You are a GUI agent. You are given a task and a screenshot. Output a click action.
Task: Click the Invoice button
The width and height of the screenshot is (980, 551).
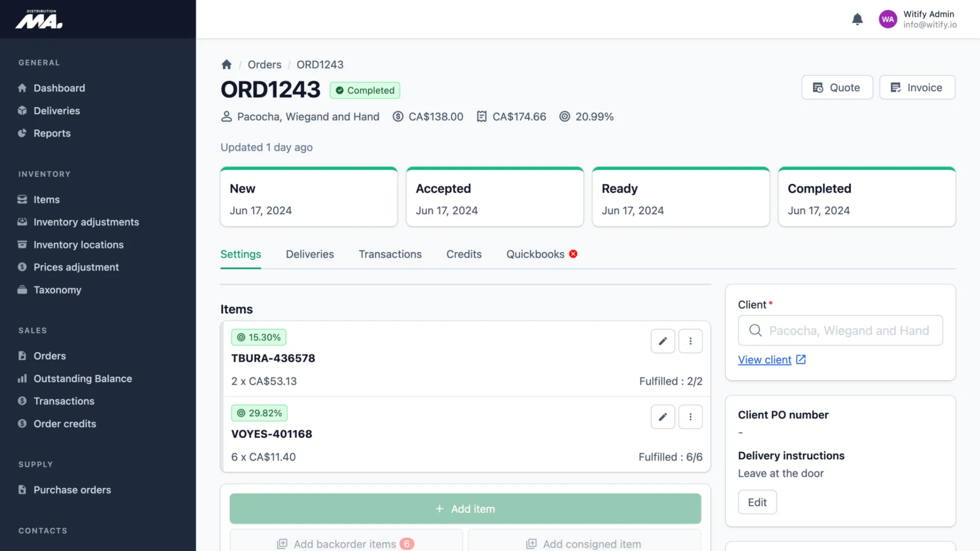(x=917, y=87)
